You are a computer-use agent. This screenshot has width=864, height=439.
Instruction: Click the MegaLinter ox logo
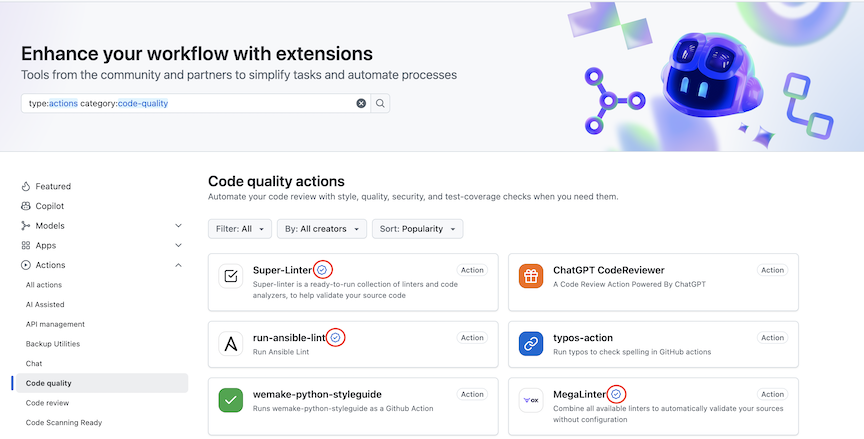pyautogui.click(x=531, y=400)
